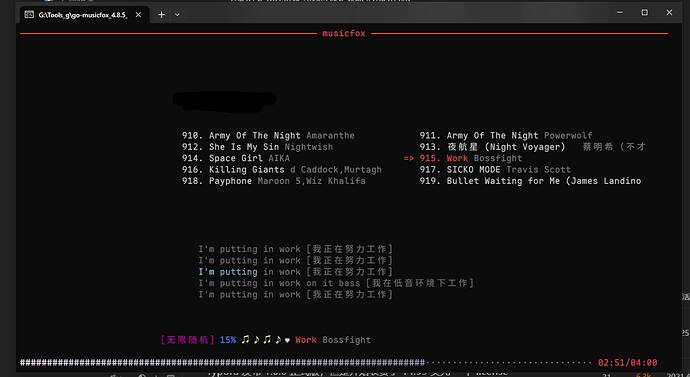Select song 917 SICKO MODE Travis Scott
The width and height of the screenshot is (690, 377).
[495, 170]
